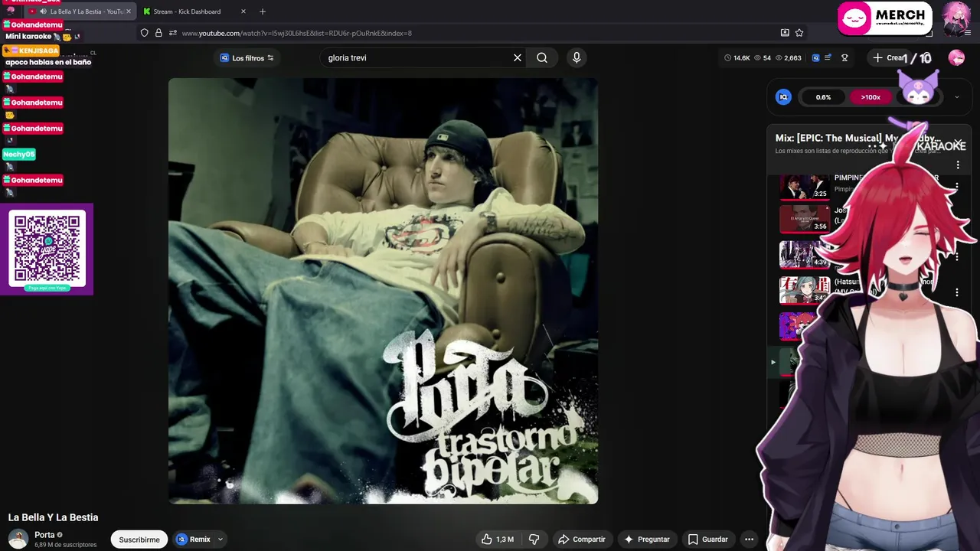Expand the Remix dropdown arrow
The width and height of the screenshot is (980, 551).
(x=220, y=540)
